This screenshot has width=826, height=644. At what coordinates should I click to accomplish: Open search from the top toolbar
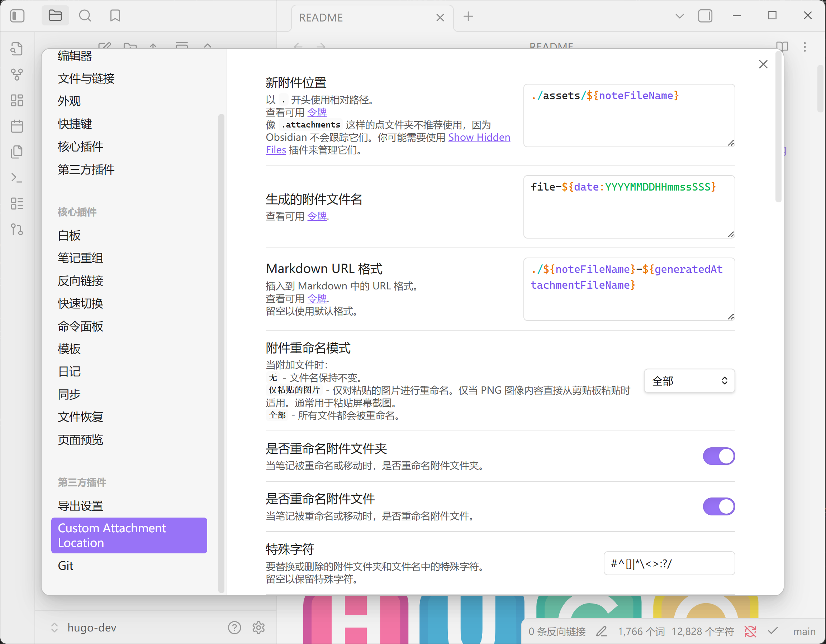(85, 16)
